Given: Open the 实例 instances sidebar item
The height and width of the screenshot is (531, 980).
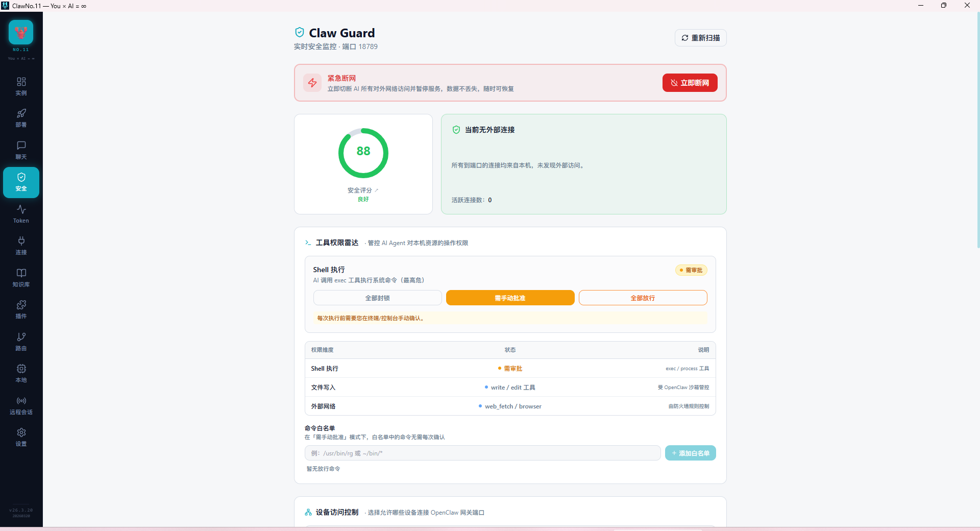Looking at the screenshot, I should (21, 86).
